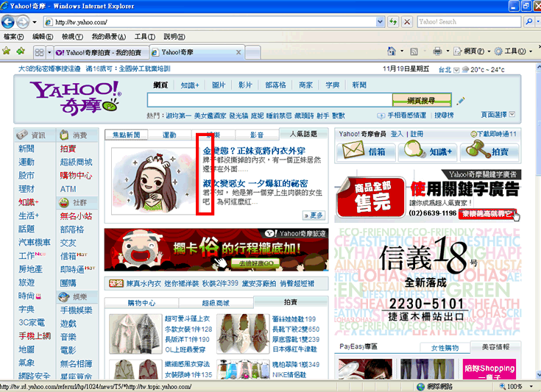Open the 我的最愛 menu
The width and height of the screenshot is (541, 392).
pos(108,37)
